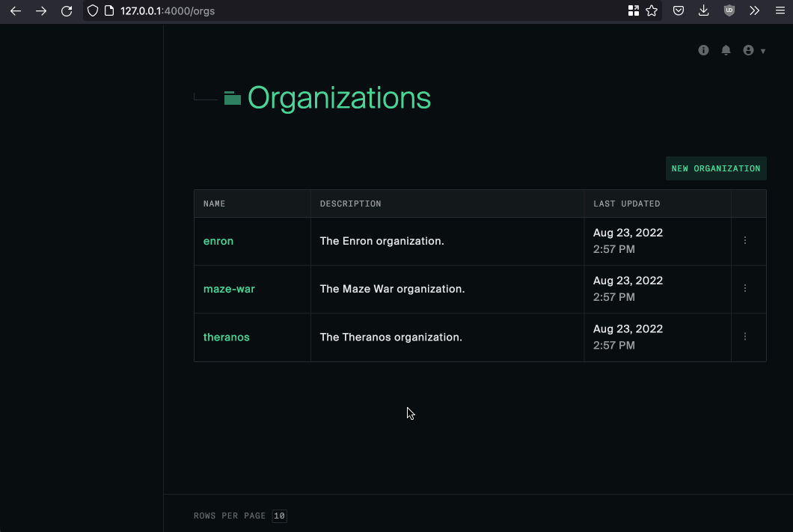Click enron row's Aug 23, 2022 date
The height and width of the screenshot is (532, 793).
pos(628,233)
